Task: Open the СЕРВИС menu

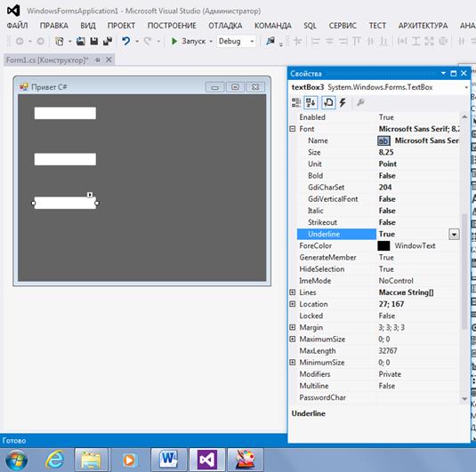Action: point(343,26)
